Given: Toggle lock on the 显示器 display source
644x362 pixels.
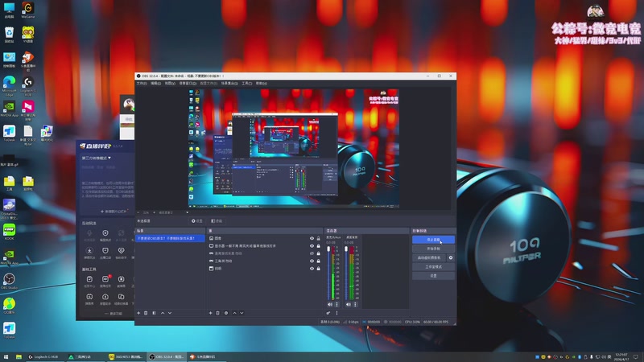Looking at the screenshot, I should tap(318, 246).
